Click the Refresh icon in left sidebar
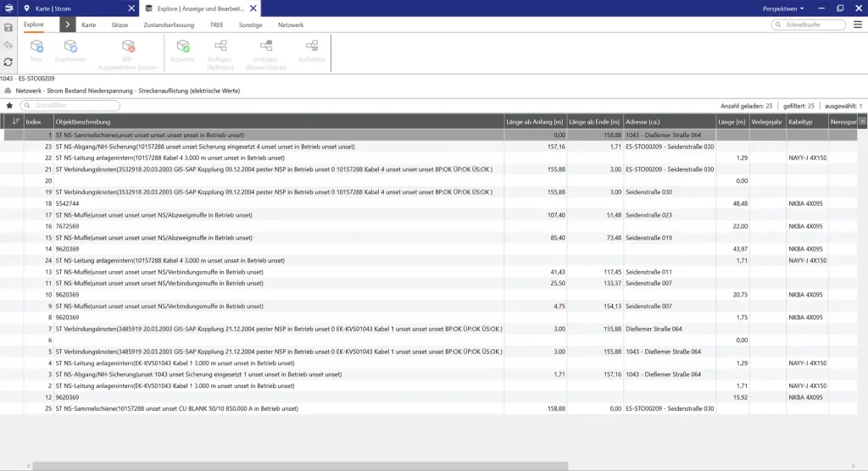This screenshot has height=471, width=868. pyautogui.click(x=8, y=62)
